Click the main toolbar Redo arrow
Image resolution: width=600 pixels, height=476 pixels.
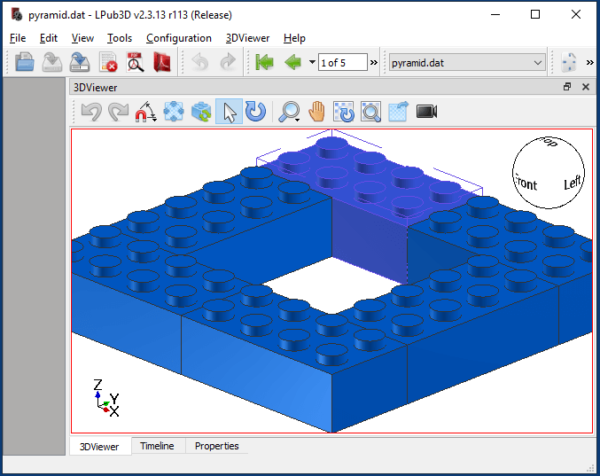click(x=228, y=62)
